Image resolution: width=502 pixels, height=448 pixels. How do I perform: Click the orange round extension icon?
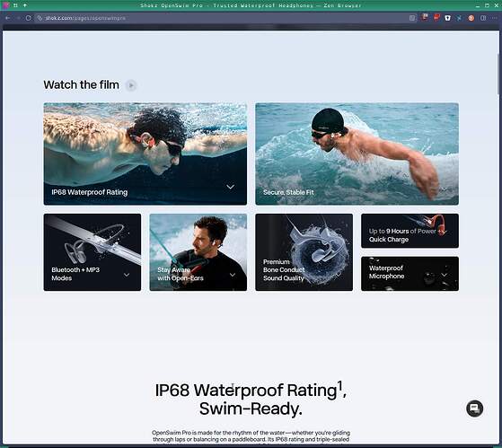click(x=471, y=18)
